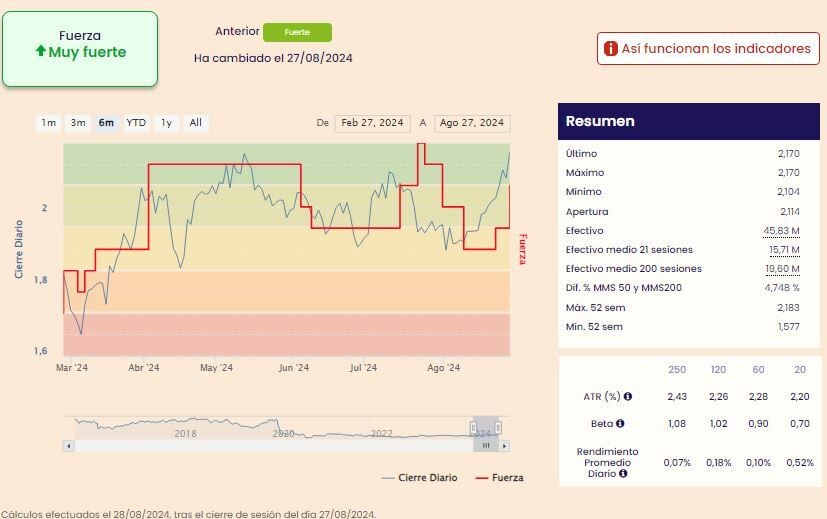Viewport: 827px width, 519px height.
Task: Click the 120 column header
Action: (x=718, y=370)
